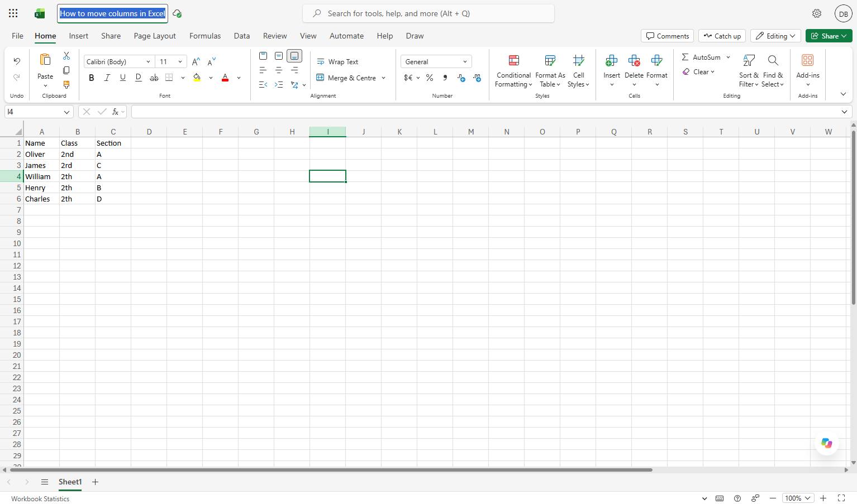Viewport: 857px width, 504px height.
Task: Select the Sheet1 tab
Action: point(70,482)
